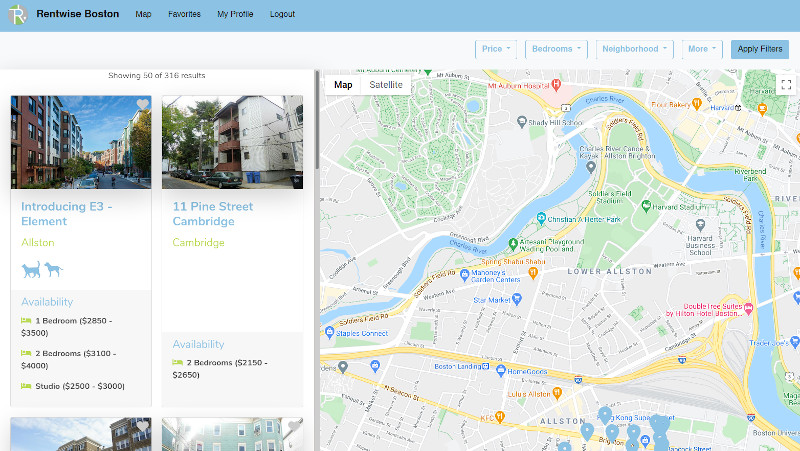Click the Christian A Herter Park marker
The height and width of the screenshot is (451, 800).
pos(540,218)
